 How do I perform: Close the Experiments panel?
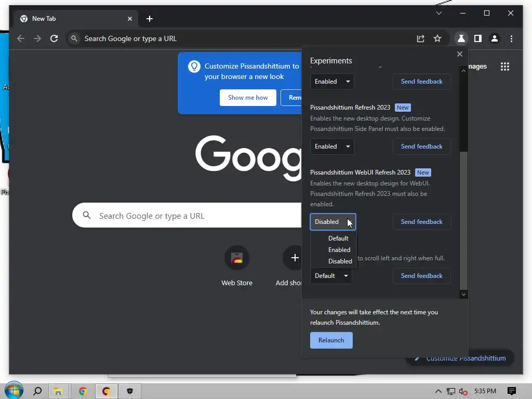460,54
